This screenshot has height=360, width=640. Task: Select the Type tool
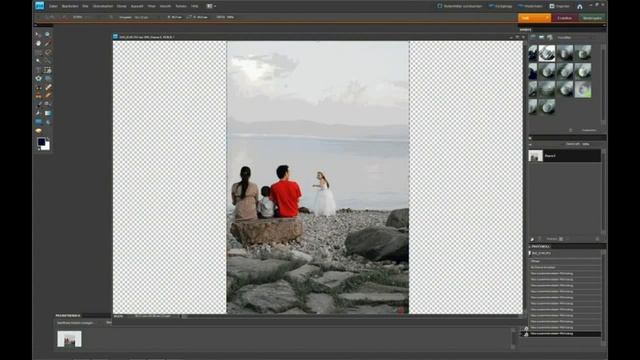38,70
